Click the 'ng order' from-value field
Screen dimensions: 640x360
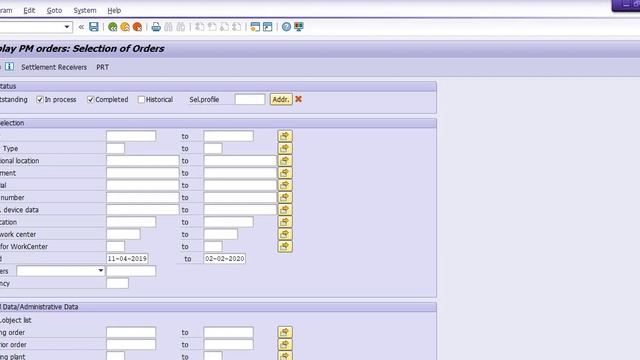pos(131,332)
